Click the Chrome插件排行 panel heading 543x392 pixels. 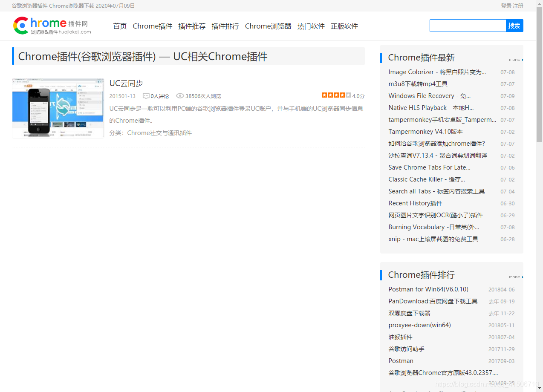pos(422,275)
